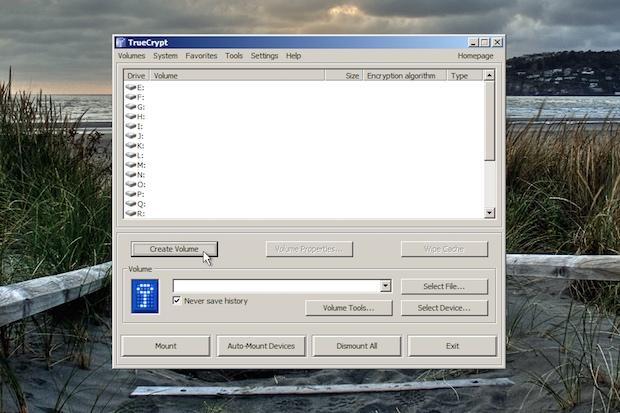
Task: Select drive I: in the list
Action: point(134,126)
